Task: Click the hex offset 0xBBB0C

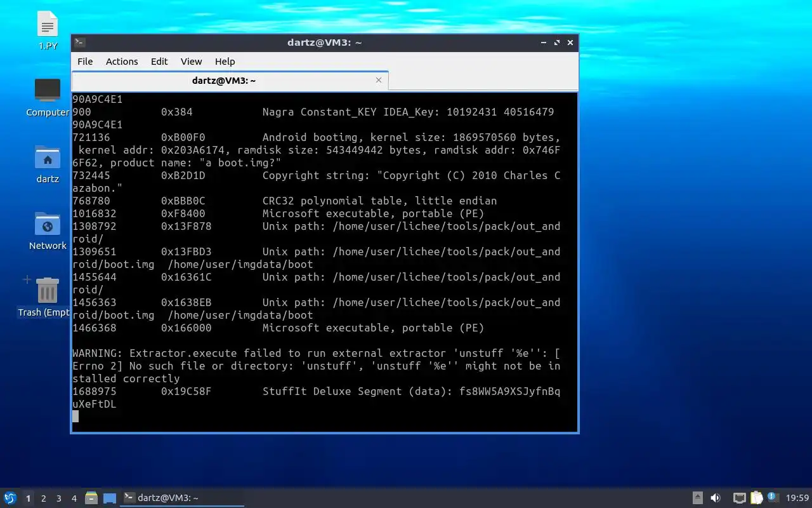Action: (183, 201)
